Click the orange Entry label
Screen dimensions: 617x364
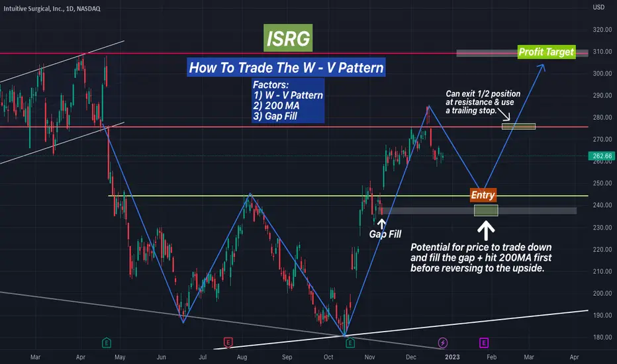click(483, 195)
